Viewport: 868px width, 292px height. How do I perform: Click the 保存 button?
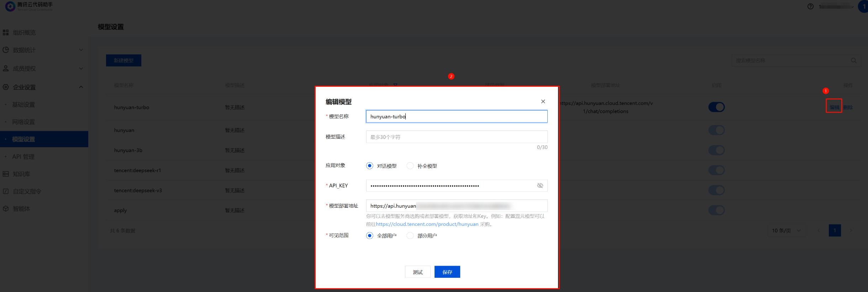click(x=447, y=272)
